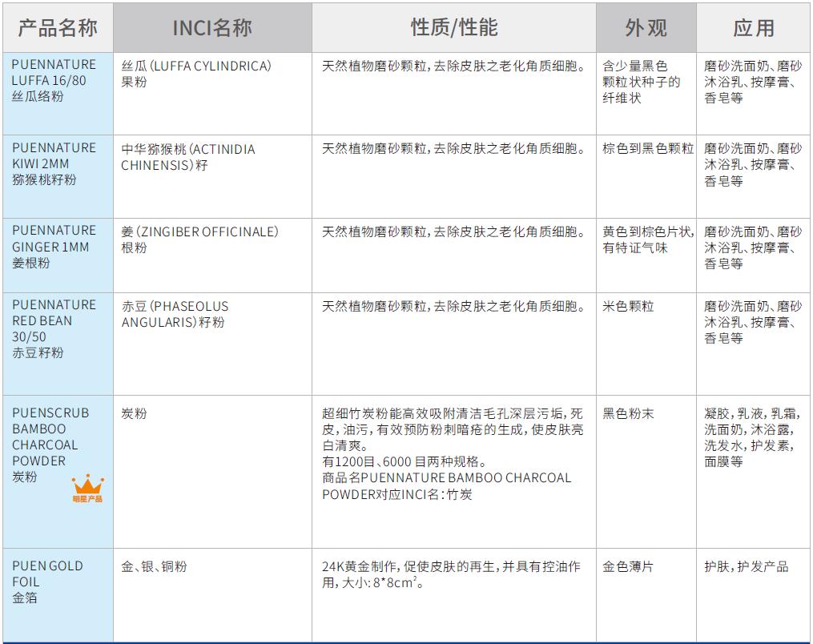Image resolution: width=813 pixels, height=644 pixels.
Task: Click the 金、银、铜粉 INCI cell
Action: tap(212, 595)
